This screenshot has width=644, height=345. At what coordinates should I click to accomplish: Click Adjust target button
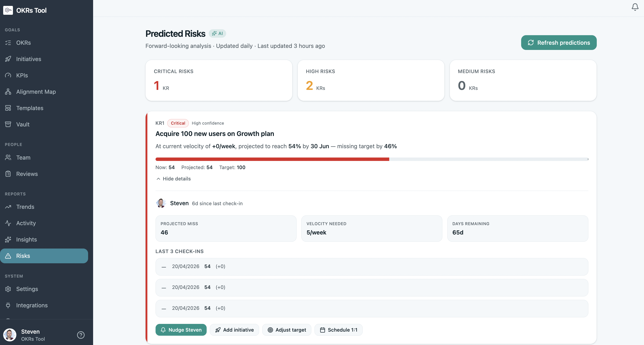[x=287, y=330]
